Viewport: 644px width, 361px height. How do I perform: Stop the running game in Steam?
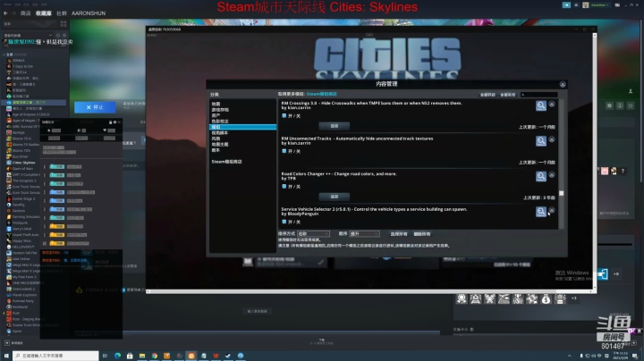(95, 107)
